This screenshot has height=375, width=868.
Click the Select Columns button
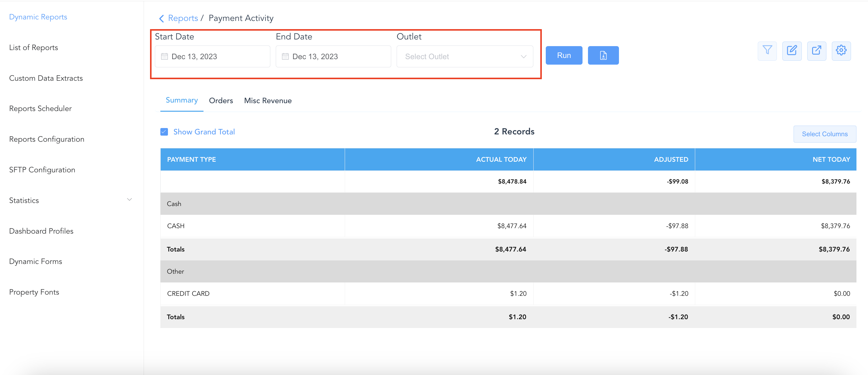(825, 133)
